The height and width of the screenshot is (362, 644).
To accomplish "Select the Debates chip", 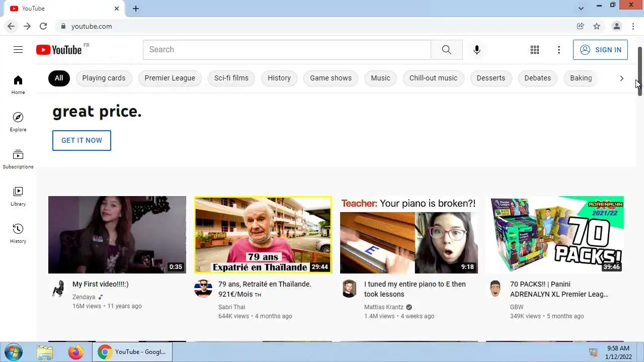I will point(538,78).
